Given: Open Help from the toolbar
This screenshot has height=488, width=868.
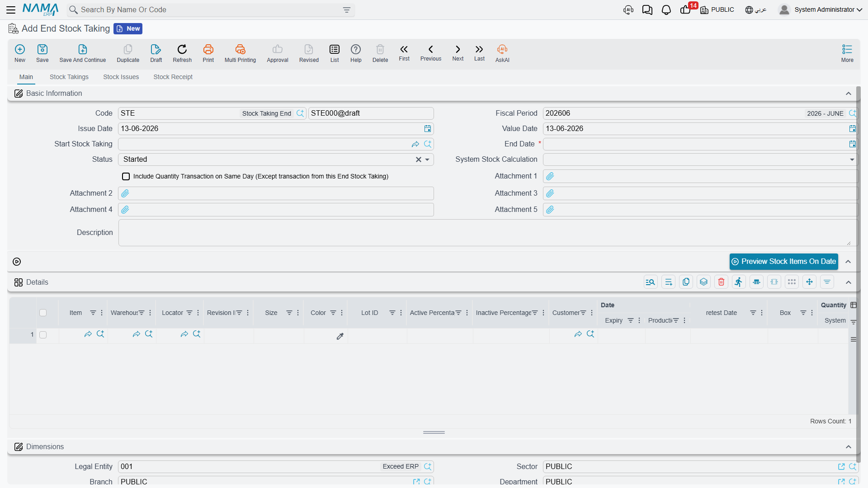Looking at the screenshot, I should tap(356, 53).
